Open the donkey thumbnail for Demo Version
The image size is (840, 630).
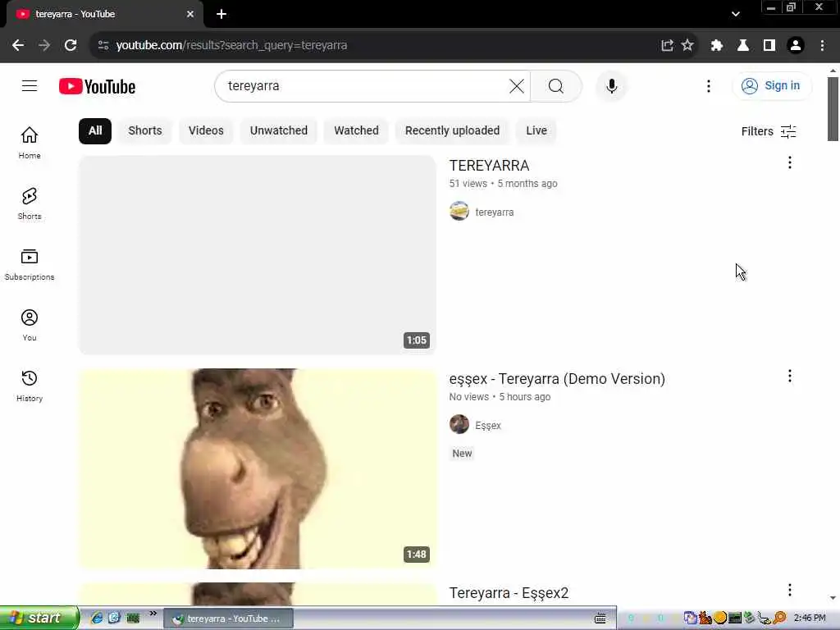pos(258,468)
